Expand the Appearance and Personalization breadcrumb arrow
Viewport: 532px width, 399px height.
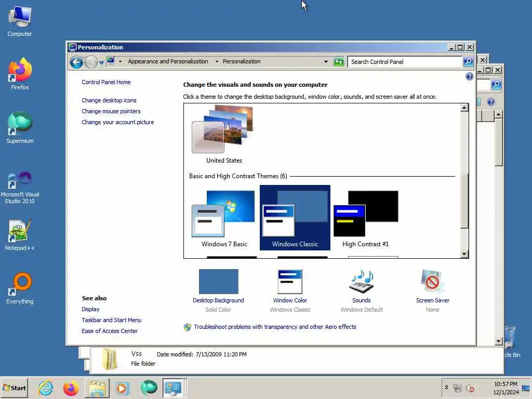pos(217,61)
